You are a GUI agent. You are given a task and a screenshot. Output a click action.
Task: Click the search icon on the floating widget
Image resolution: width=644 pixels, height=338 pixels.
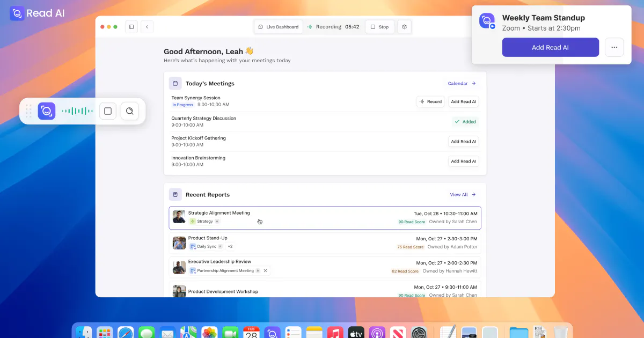pyautogui.click(x=129, y=111)
